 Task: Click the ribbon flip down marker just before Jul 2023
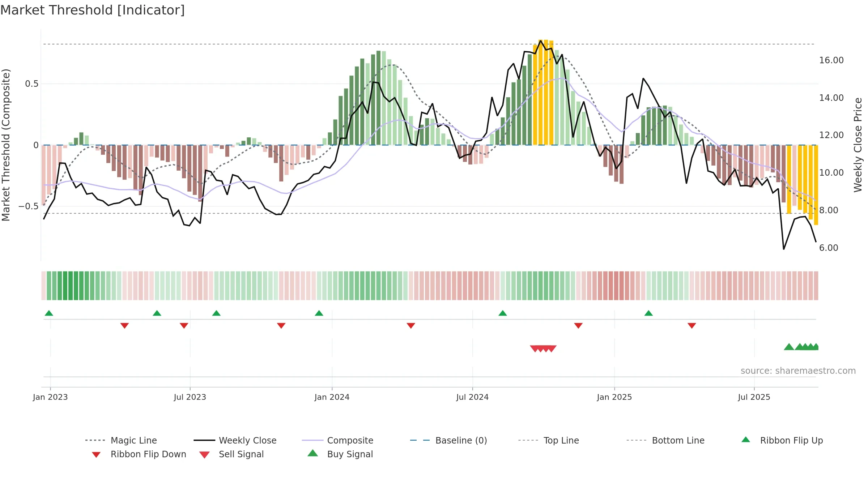click(184, 326)
